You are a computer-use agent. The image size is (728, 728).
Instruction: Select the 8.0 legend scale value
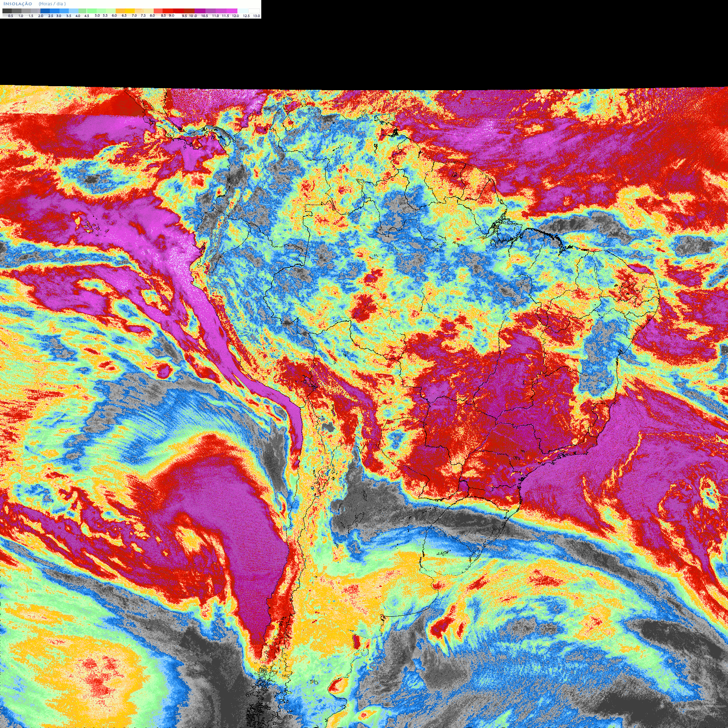tap(152, 15)
